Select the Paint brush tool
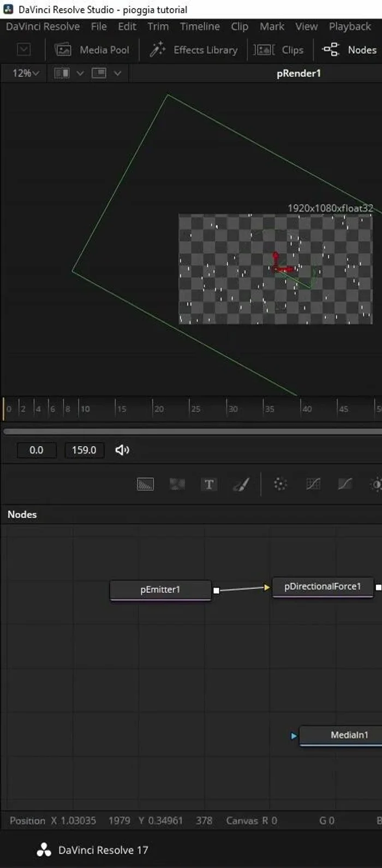The width and height of the screenshot is (382, 868). (x=241, y=484)
